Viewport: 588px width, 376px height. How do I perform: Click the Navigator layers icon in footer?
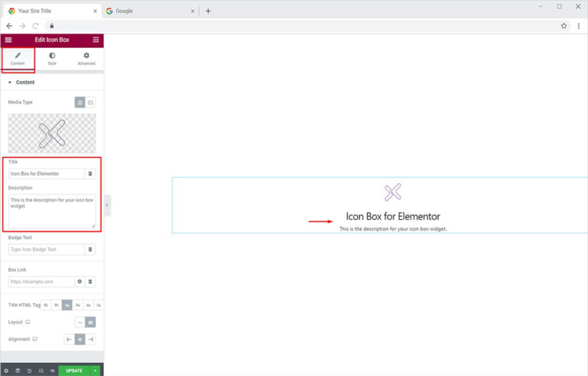(x=18, y=371)
